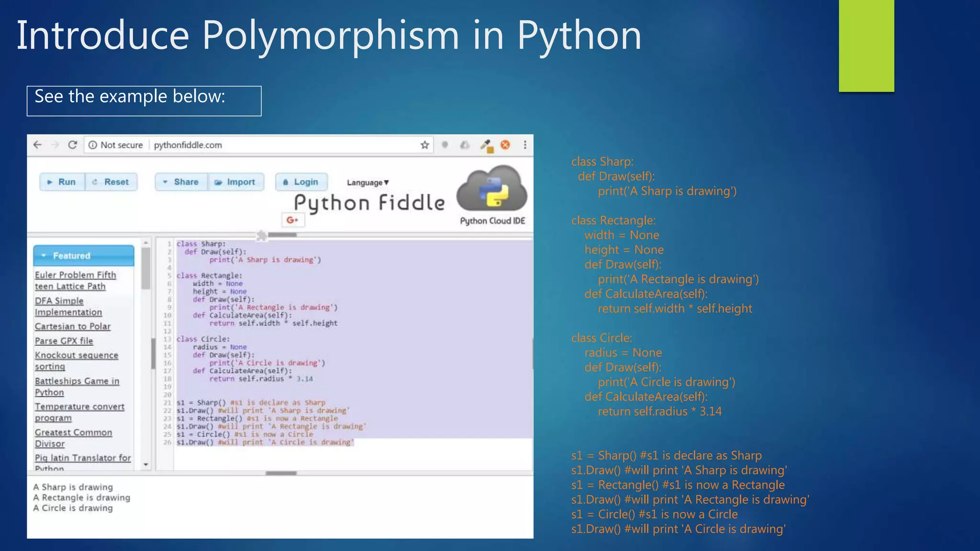980x551 pixels.
Task: Open the browser three-dot menu
Action: 525,145
